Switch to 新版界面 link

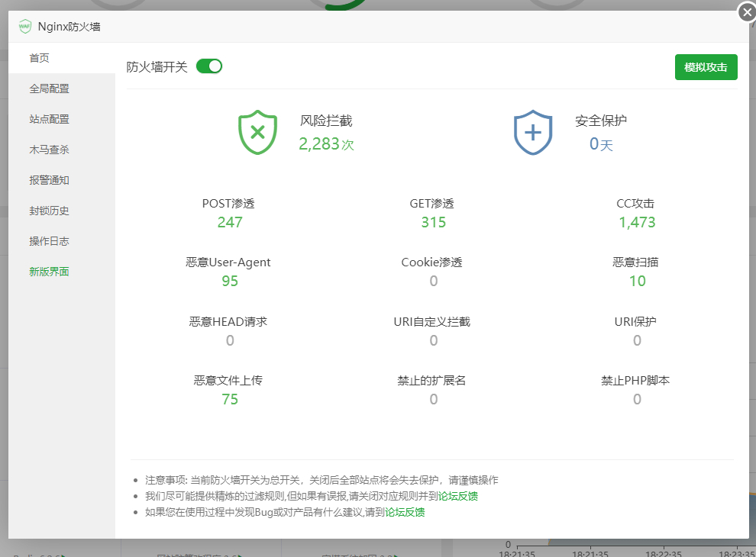tap(50, 272)
